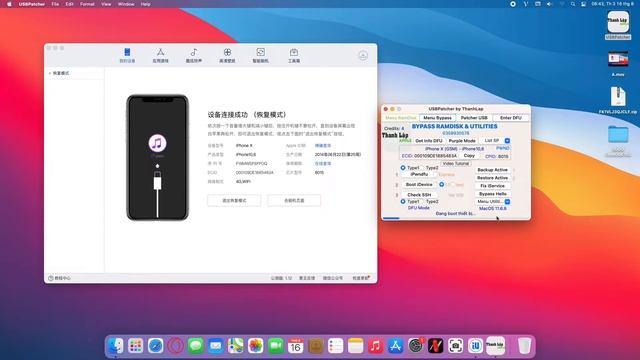Open the Video Tutorial button
640x360 pixels.
(x=456, y=163)
